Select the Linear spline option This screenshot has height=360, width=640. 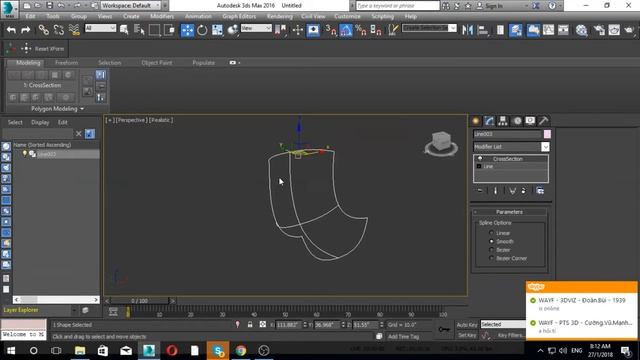pyautogui.click(x=491, y=233)
